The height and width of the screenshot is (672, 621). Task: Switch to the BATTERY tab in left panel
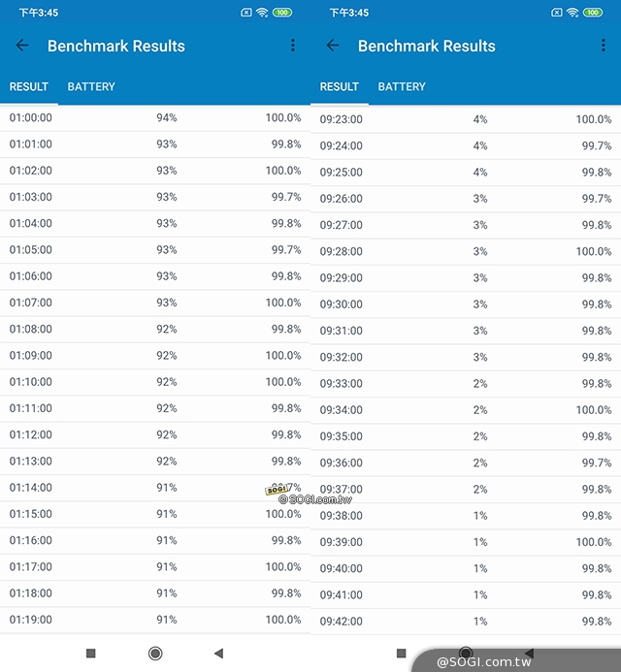pos(91,86)
